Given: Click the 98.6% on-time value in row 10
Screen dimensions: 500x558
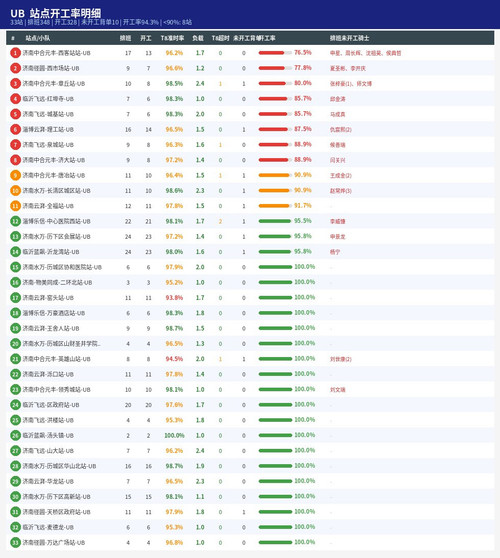Looking at the screenshot, I should [x=174, y=191].
